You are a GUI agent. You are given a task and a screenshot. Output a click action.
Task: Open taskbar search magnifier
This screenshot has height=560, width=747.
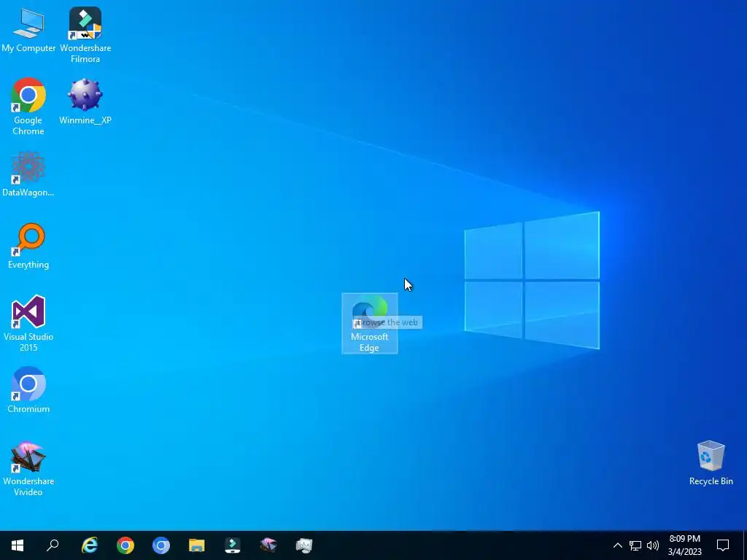pyautogui.click(x=53, y=545)
